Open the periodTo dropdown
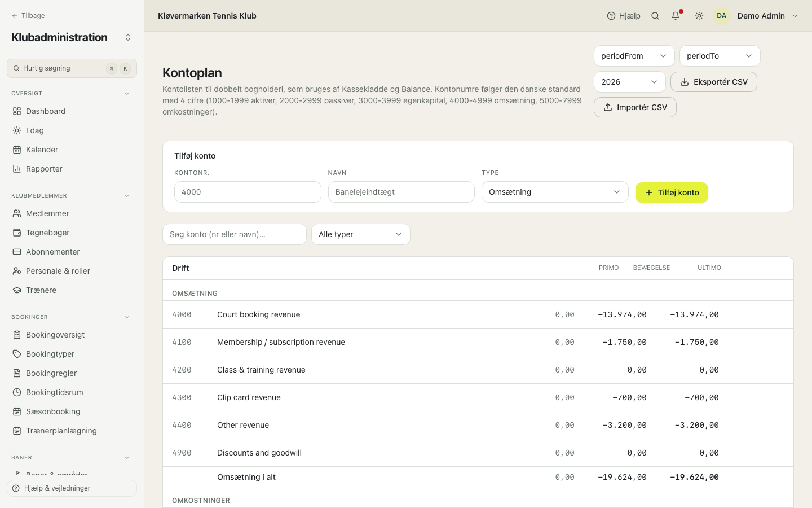 720,56
